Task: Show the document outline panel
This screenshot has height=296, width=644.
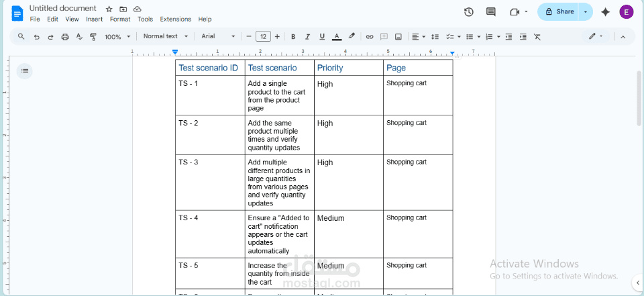Action: click(25, 71)
